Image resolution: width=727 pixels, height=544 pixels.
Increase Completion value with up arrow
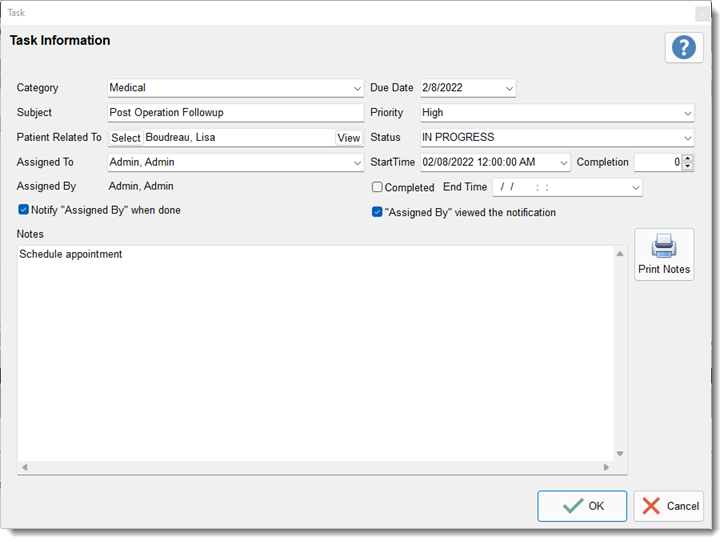[687, 158]
